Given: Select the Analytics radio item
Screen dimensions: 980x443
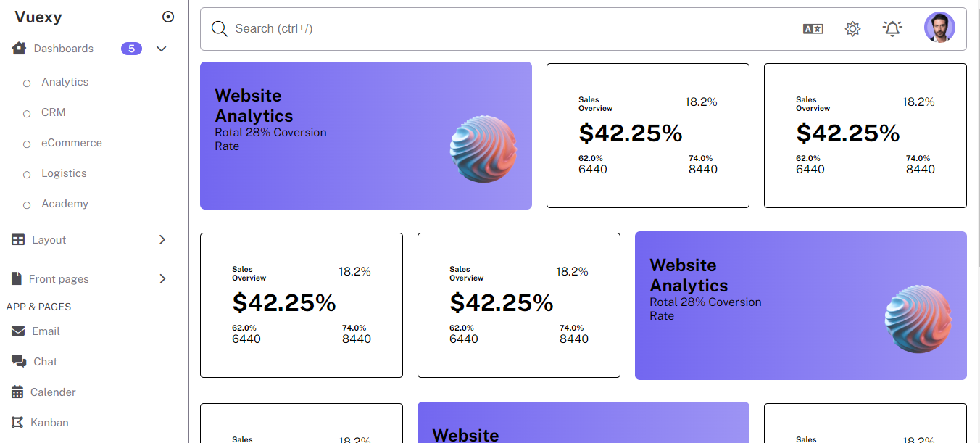Looking at the screenshot, I should [x=27, y=83].
